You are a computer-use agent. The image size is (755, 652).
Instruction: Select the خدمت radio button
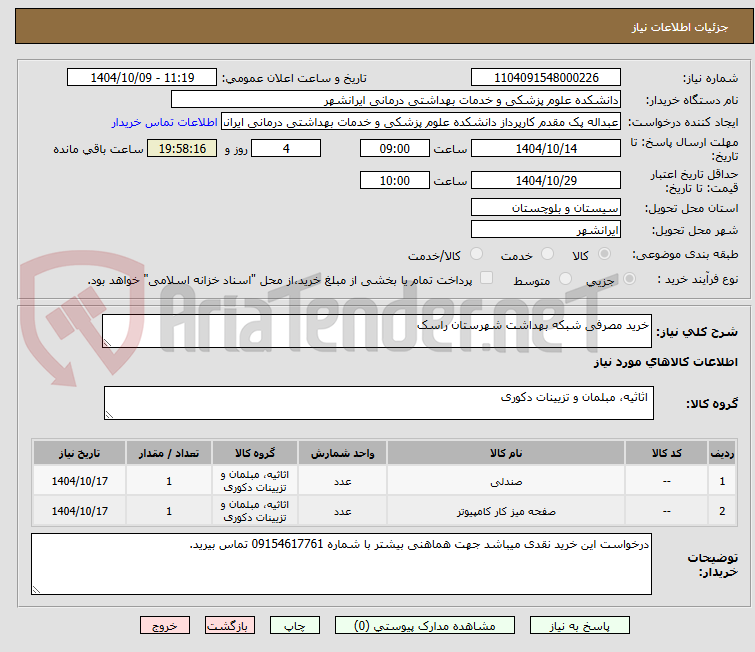click(x=547, y=254)
